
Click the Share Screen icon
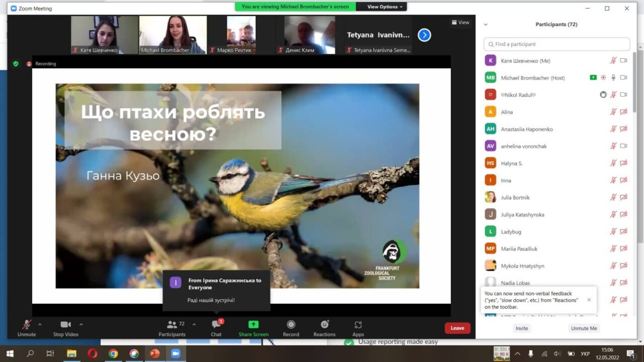[254, 325]
